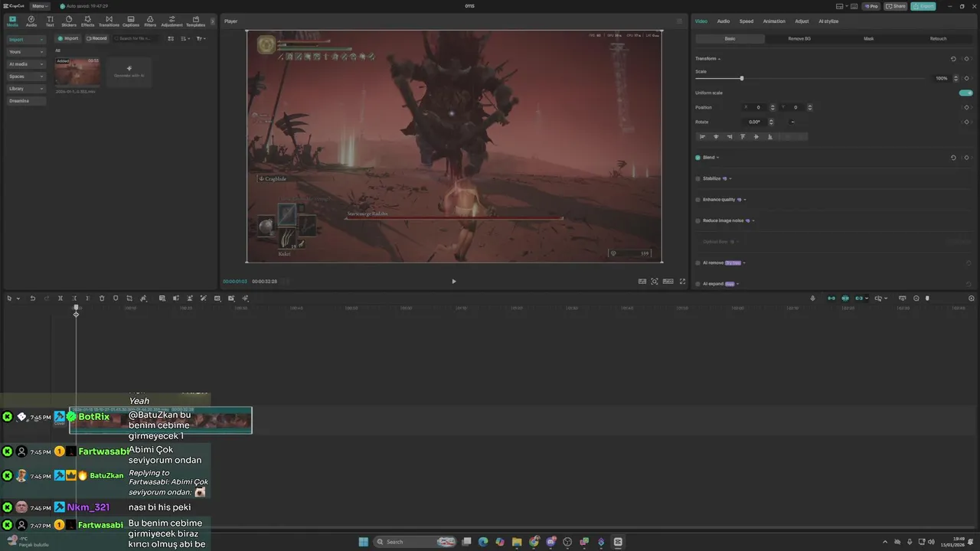
Task: Expand the Yours section in media sidebar
Action: (x=25, y=52)
